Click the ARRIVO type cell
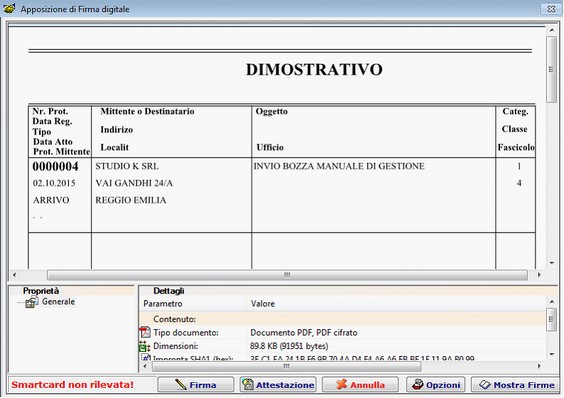564x398 pixels. pos(51,200)
